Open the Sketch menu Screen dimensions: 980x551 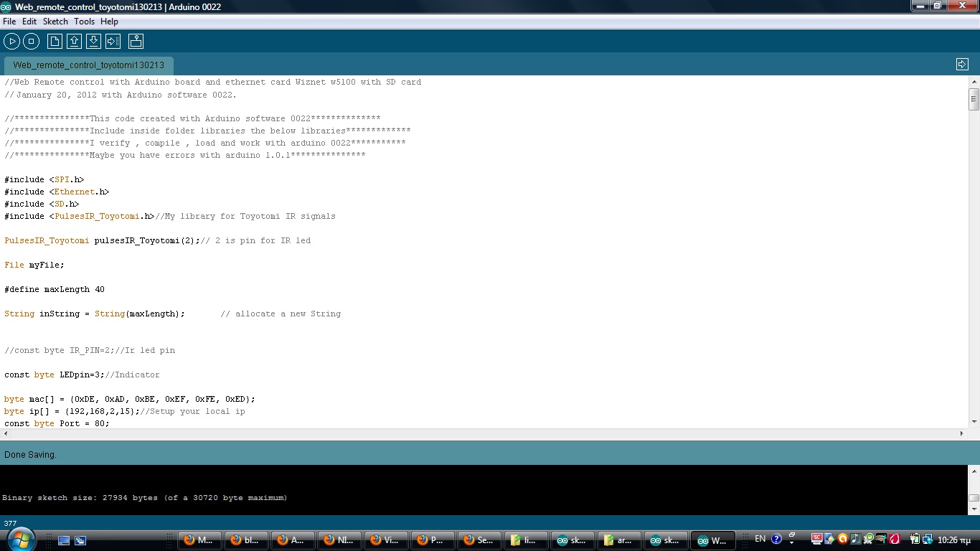click(55, 22)
